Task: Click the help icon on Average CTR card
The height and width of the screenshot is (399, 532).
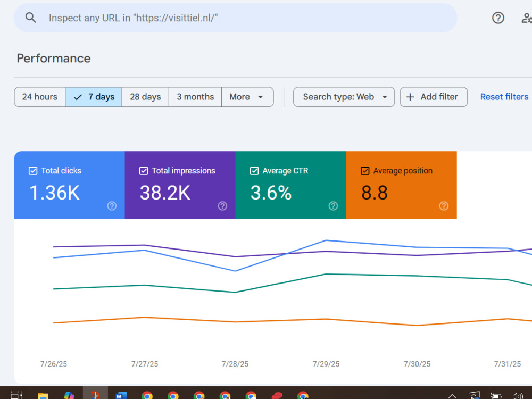Action: coord(333,205)
